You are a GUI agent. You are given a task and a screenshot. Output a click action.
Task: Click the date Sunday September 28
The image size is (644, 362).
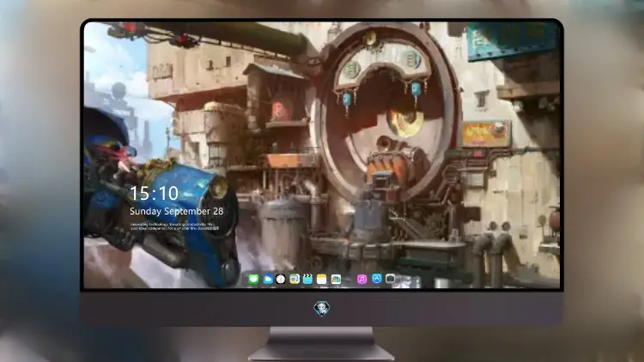point(177,211)
